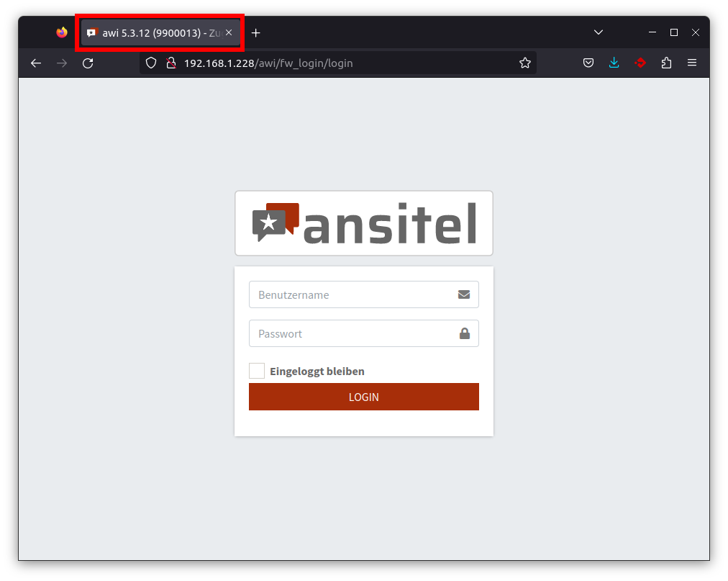The height and width of the screenshot is (581, 728).
Task: Enable the Eingeloggt bleiben checkbox
Action: [257, 371]
